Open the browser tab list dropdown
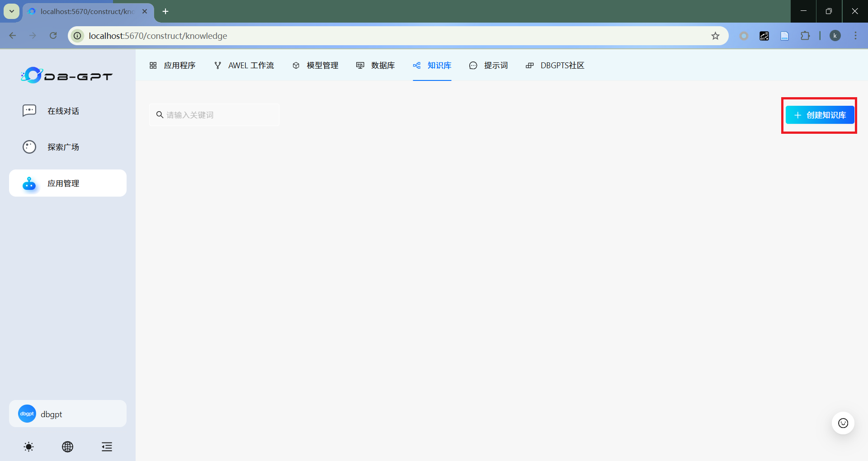868x461 pixels. click(12, 11)
